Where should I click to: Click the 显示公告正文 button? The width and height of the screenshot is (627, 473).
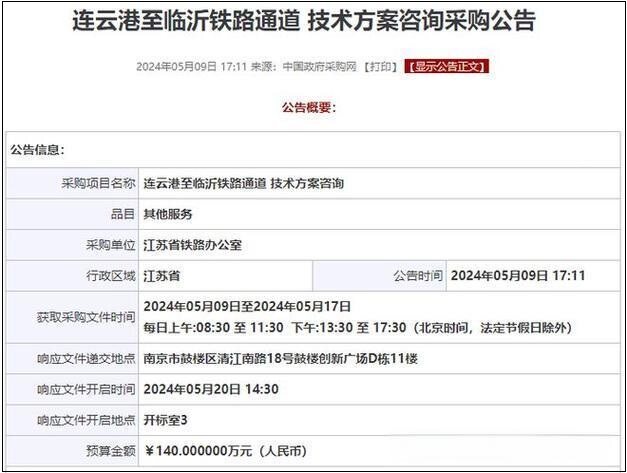coord(446,67)
